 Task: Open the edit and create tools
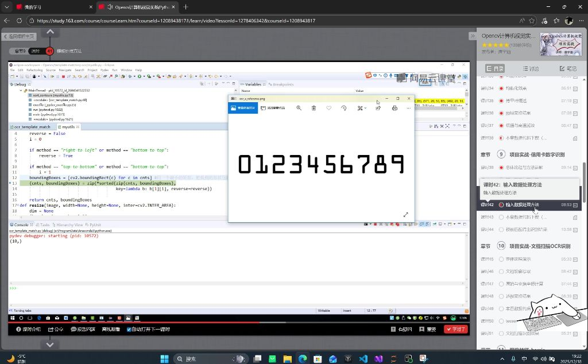(x=362, y=108)
